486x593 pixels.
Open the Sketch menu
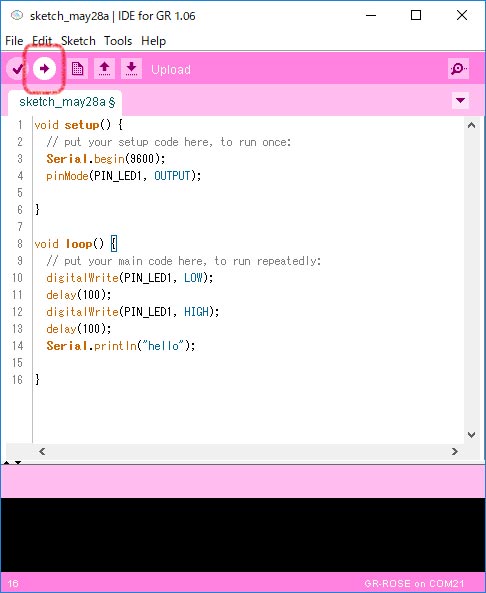(x=78, y=40)
